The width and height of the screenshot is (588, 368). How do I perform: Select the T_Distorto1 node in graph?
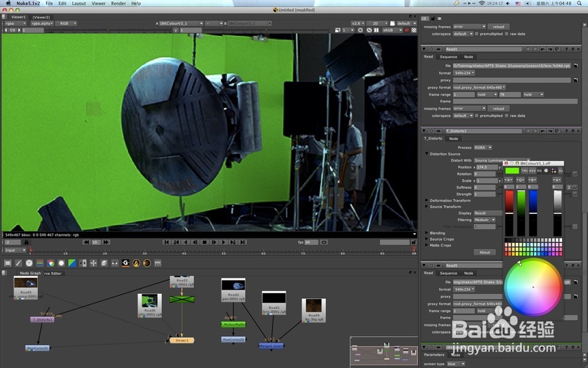(42, 320)
